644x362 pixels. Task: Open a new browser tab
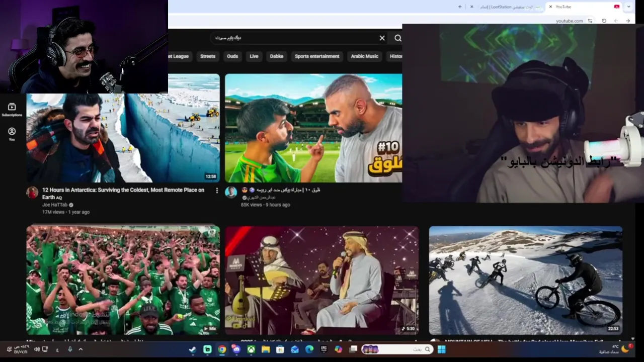[x=459, y=7]
